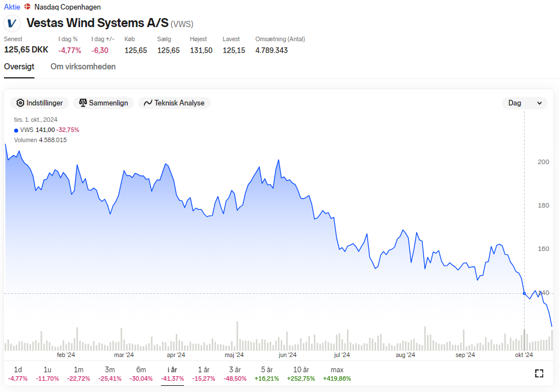The height and width of the screenshot is (392, 559).
Task: Click the mar '24 axis label
Action: coord(124,355)
